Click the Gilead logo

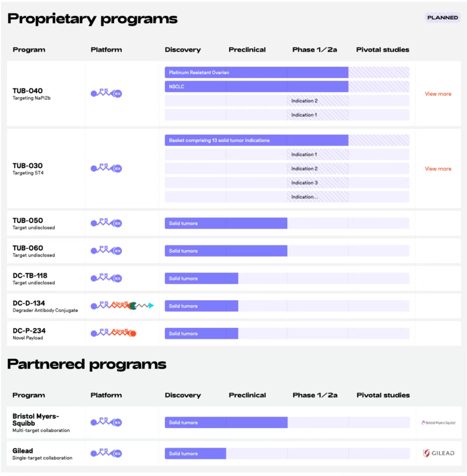[438, 453]
